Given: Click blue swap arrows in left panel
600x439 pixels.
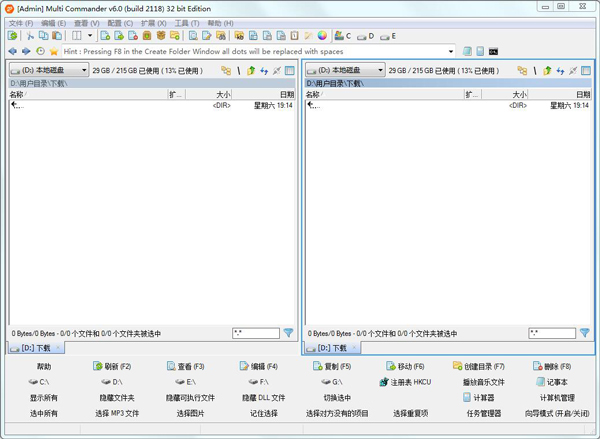Looking at the screenshot, I should (264, 71).
